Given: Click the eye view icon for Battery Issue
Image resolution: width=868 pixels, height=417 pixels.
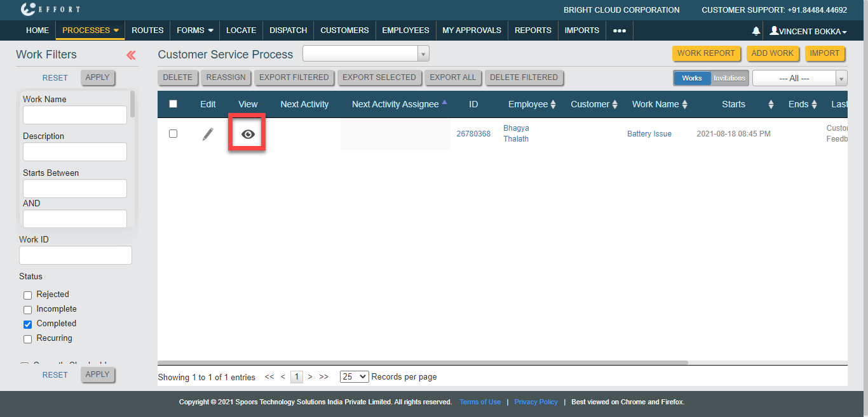Looking at the screenshot, I should 248,134.
